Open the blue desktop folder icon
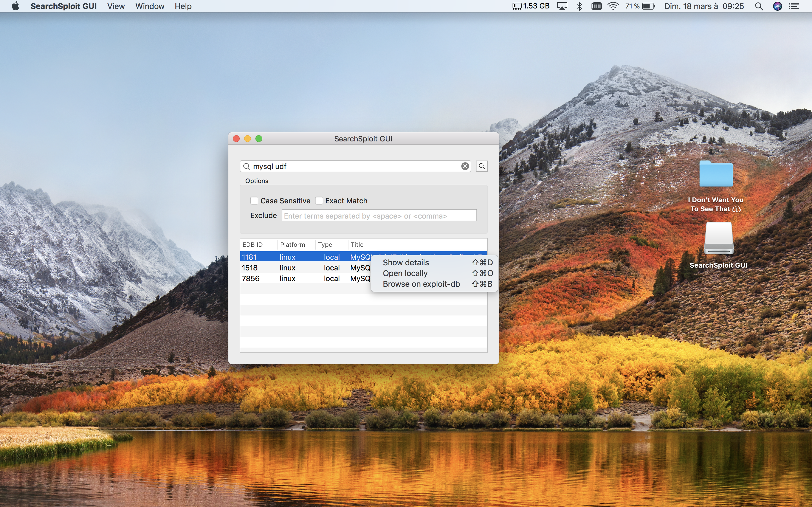This screenshot has width=812, height=507. (716, 174)
